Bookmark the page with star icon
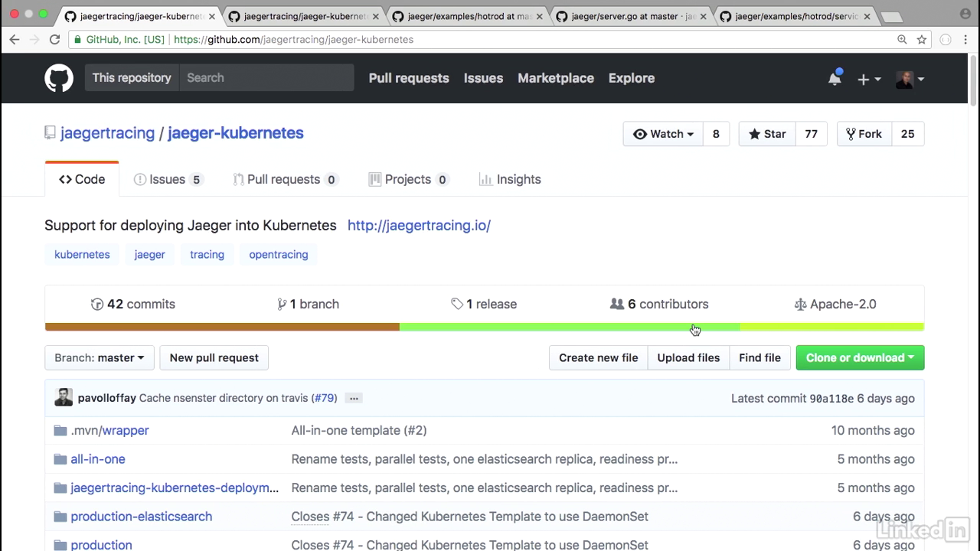The width and height of the screenshot is (980, 551). pyautogui.click(x=922, y=40)
